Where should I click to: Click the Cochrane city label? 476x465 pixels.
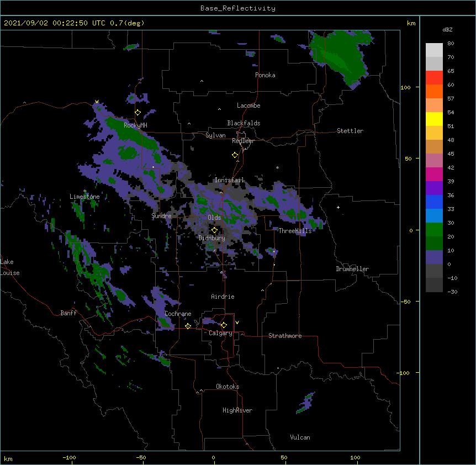click(x=178, y=314)
